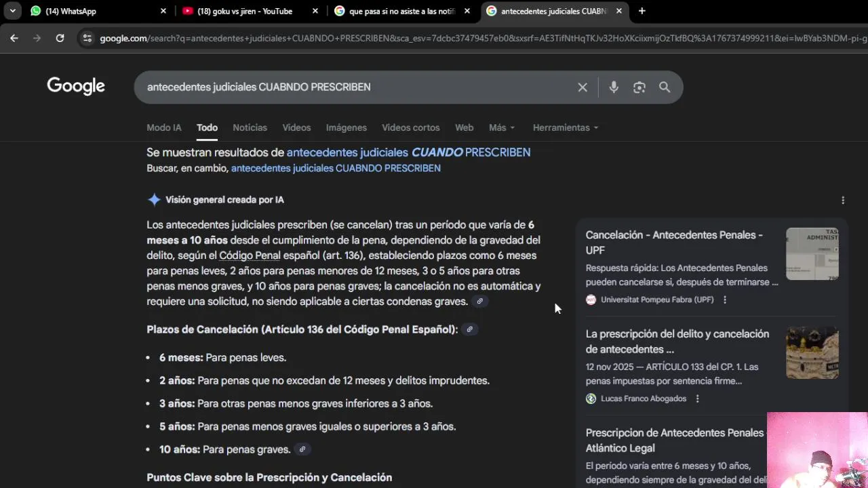Open options for Universitat Pompeu Fabra source
The height and width of the screenshot is (488, 868).
click(x=724, y=300)
